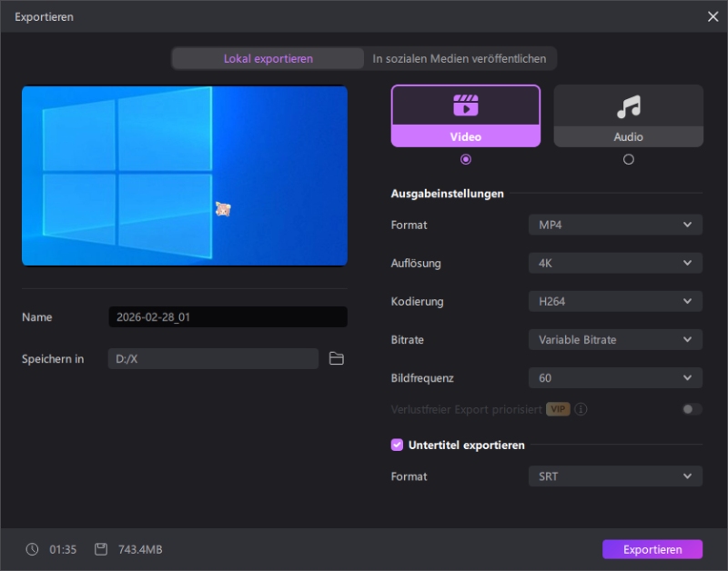Viewport: 728px width, 571px height.
Task: Click the video preview thumbnail
Action: coord(184,175)
